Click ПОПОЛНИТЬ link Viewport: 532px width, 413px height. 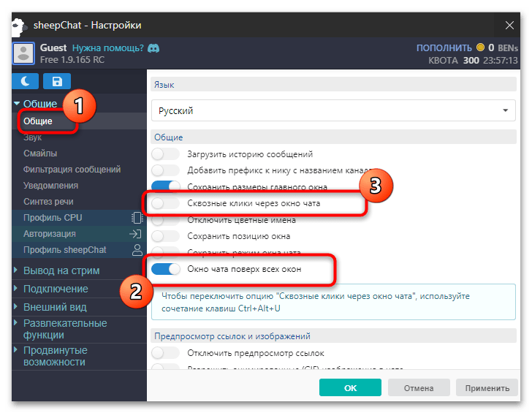[444, 48]
